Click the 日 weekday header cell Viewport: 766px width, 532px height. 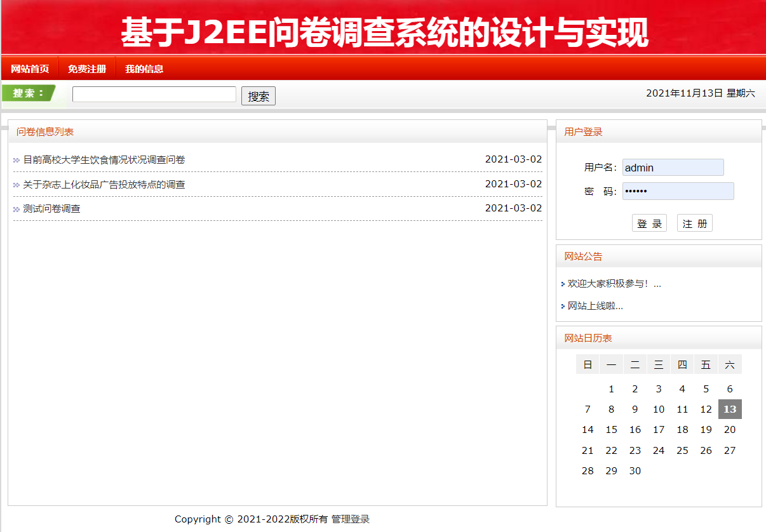588,364
